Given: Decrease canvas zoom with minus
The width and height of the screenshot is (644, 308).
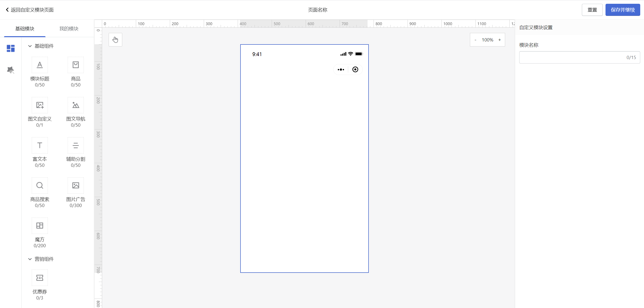Looking at the screenshot, I should point(475,40).
